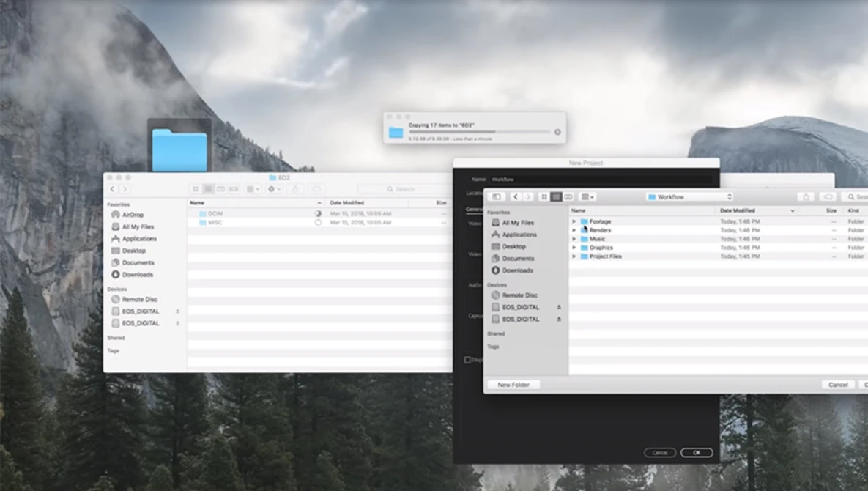Image resolution: width=868 pixels, height=491 pixels.
Task: Open Desktop in Workflow dialog sidebar
Action: tap(513, 247)
